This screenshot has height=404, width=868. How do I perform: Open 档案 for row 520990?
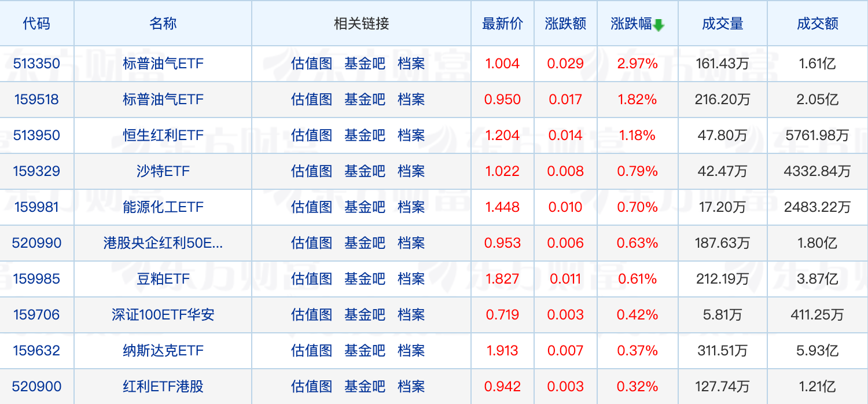[x=411, y=243]
